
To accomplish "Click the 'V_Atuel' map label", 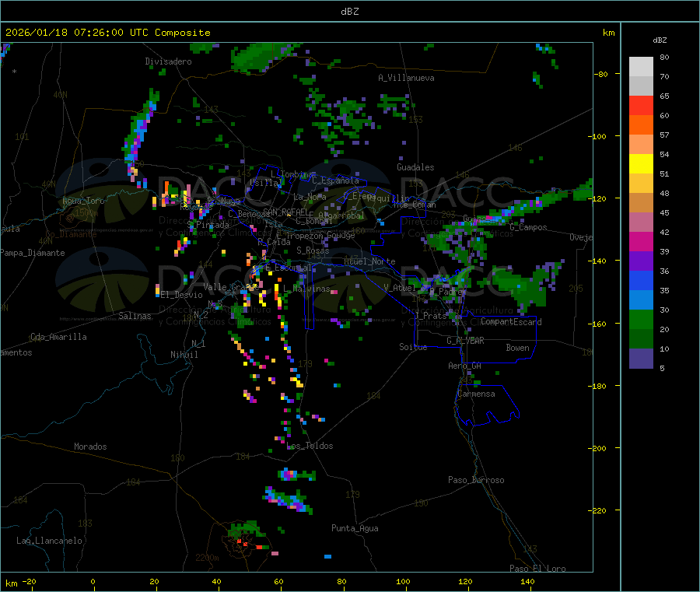I will coord(400,288).
